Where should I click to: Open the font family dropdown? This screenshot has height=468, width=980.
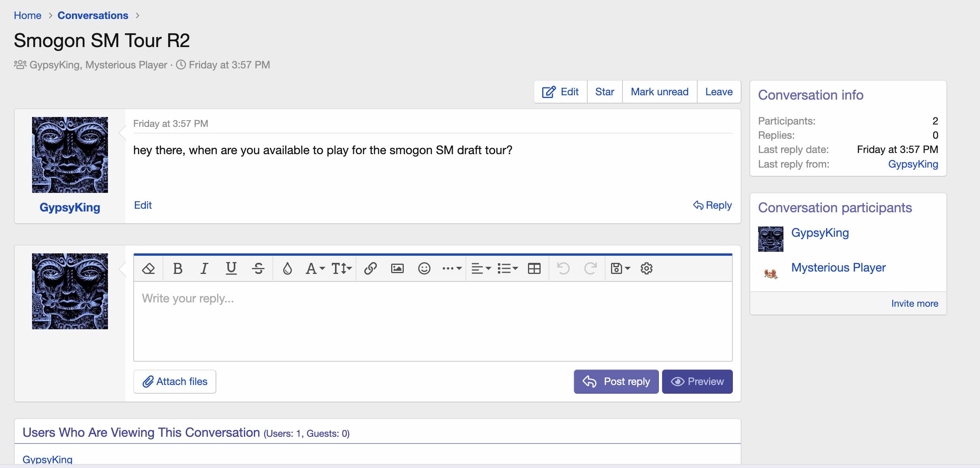click(315, 269)
